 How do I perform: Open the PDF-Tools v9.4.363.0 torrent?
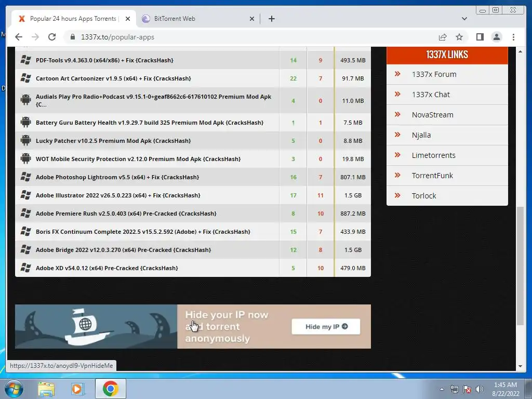[x=104, y=60]
